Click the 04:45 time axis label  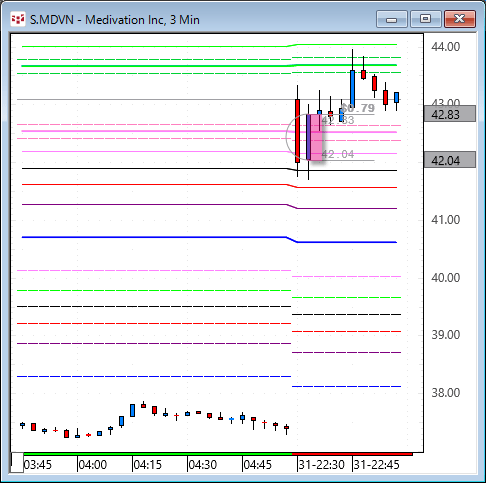[x=258, y=465]
